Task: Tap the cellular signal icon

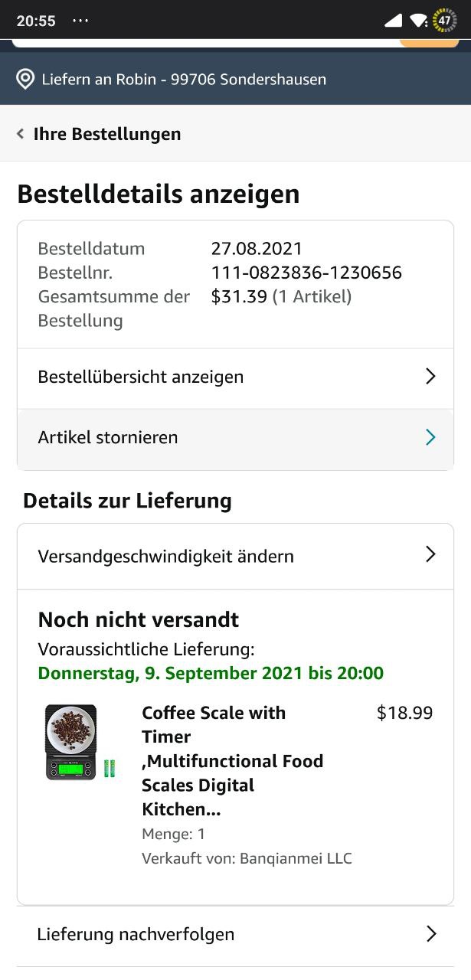Action: click(x=393, y=21)
